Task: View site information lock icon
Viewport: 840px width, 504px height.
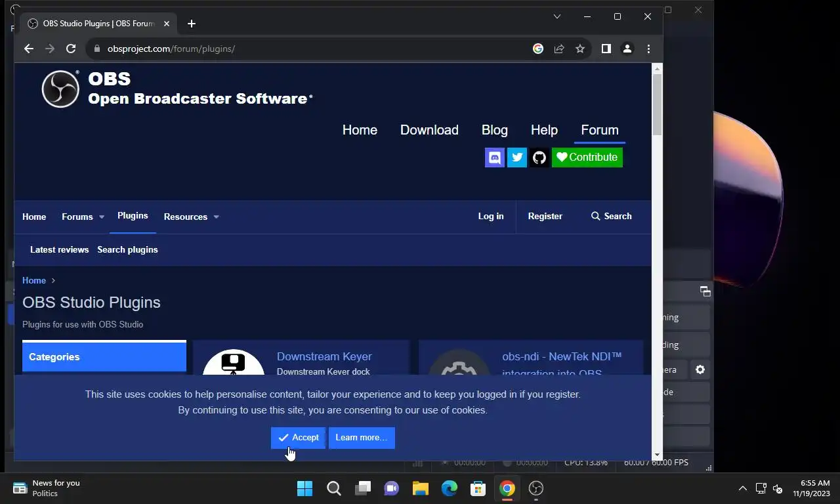Action: (x=97, y=49)
